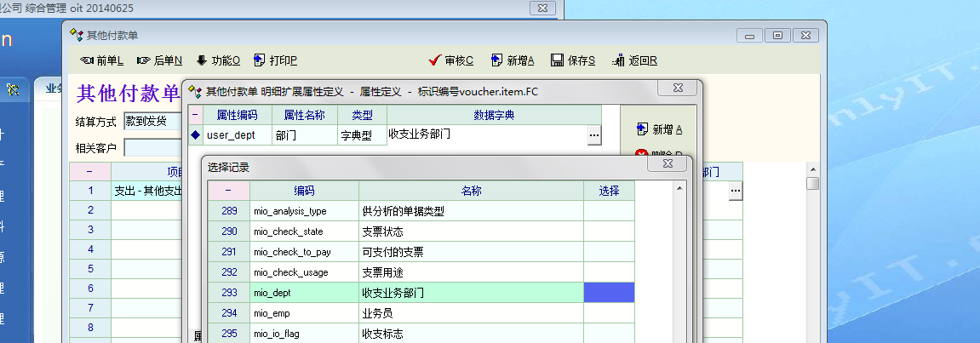This screenshot has width=980, height=343.
Task: Toggle the 选择 cell for mio_check_state row
Action: click(x=609, y=232)
